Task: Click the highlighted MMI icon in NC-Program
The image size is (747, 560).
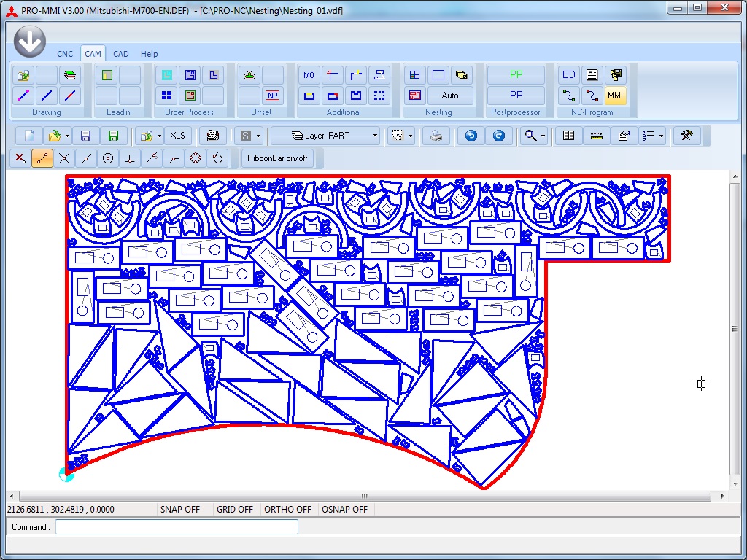Action: pyautogui.click(x=615, y=96)
